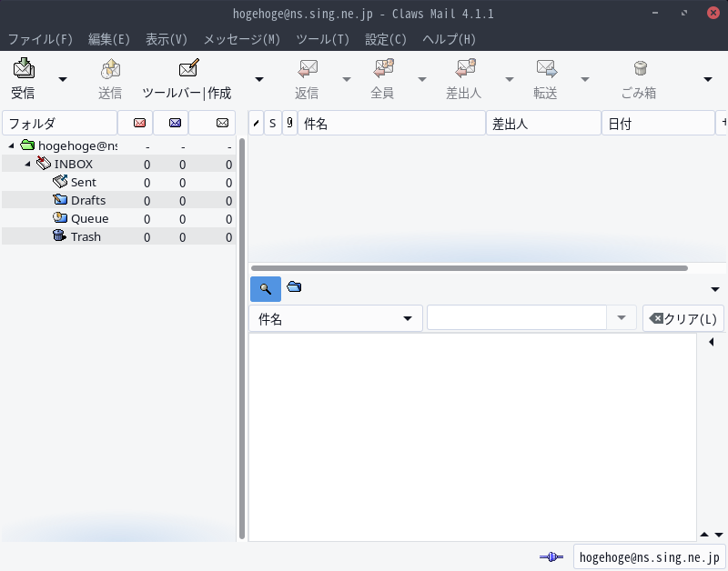The height and width of the screenshot is (571, 728).
Task: Select the Drafts folder
Action: (x=118, y=200)
